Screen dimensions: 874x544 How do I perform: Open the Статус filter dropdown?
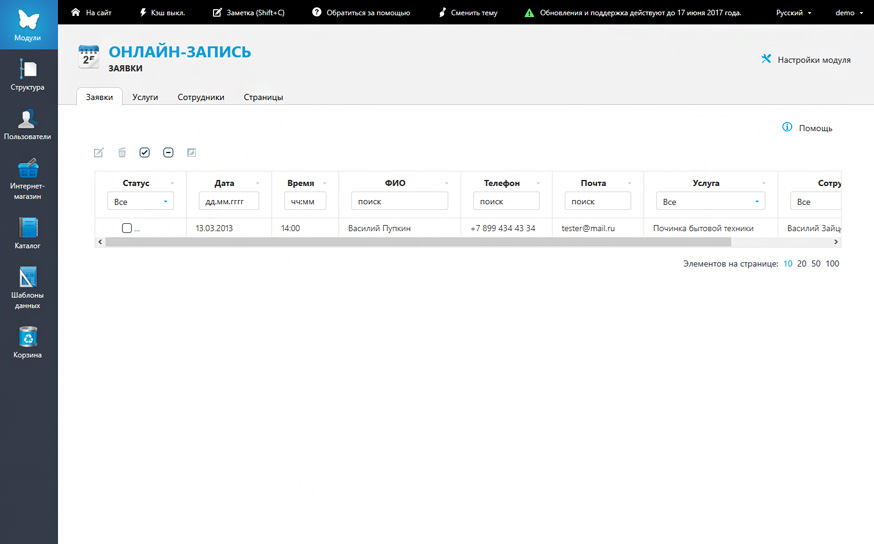click(140, 201)
